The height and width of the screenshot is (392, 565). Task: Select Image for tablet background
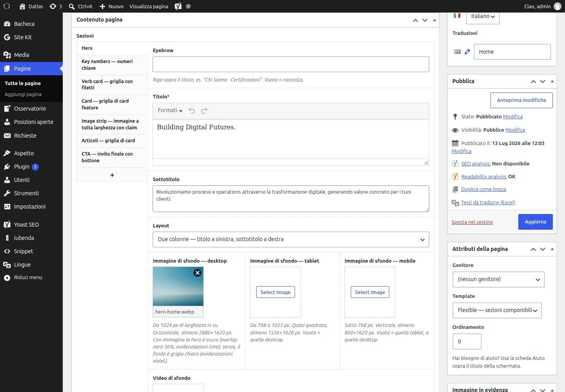pyautogui.click(x=275, y=292)
